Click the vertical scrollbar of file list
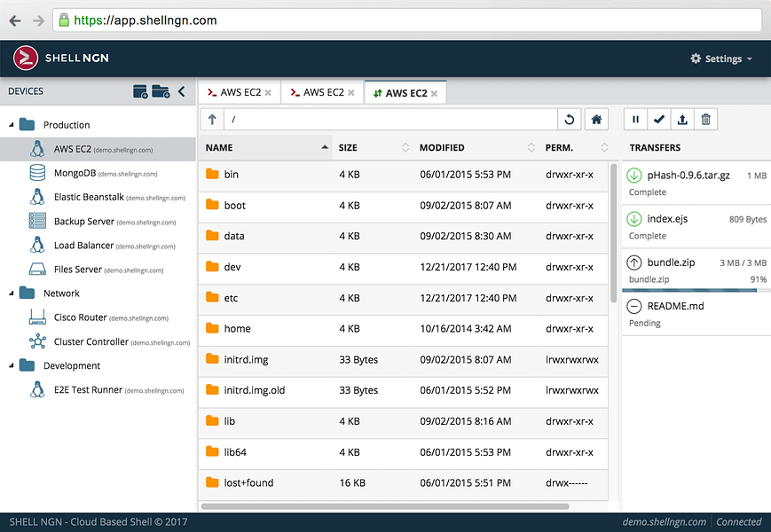 point(613,233)
